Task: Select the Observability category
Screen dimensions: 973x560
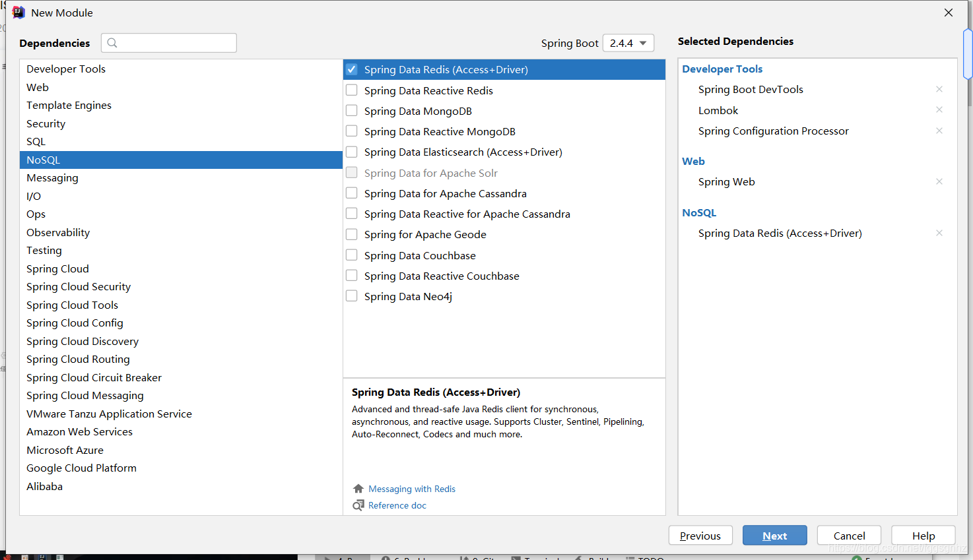Action: (181, 232)
